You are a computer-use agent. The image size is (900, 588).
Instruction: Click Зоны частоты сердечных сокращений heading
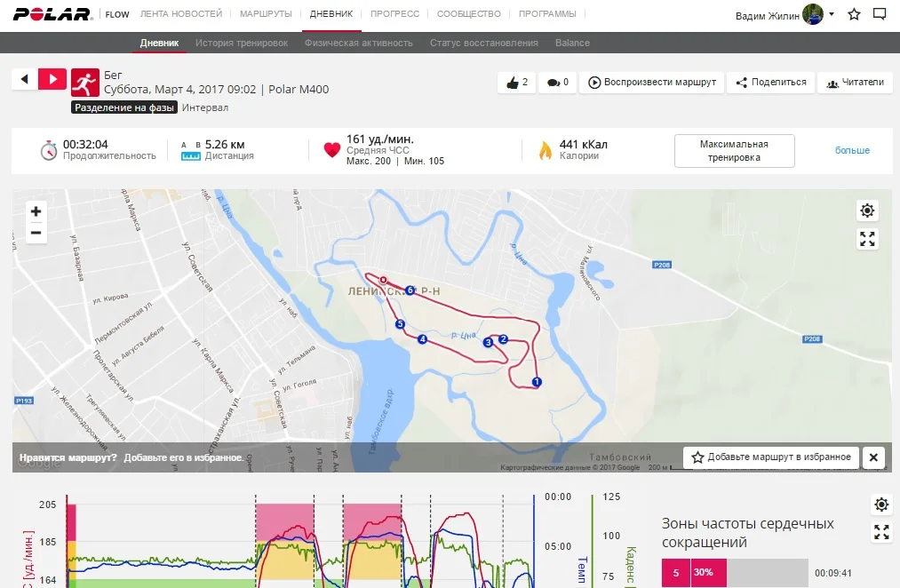pyautogui.click(x=747, y=532)
